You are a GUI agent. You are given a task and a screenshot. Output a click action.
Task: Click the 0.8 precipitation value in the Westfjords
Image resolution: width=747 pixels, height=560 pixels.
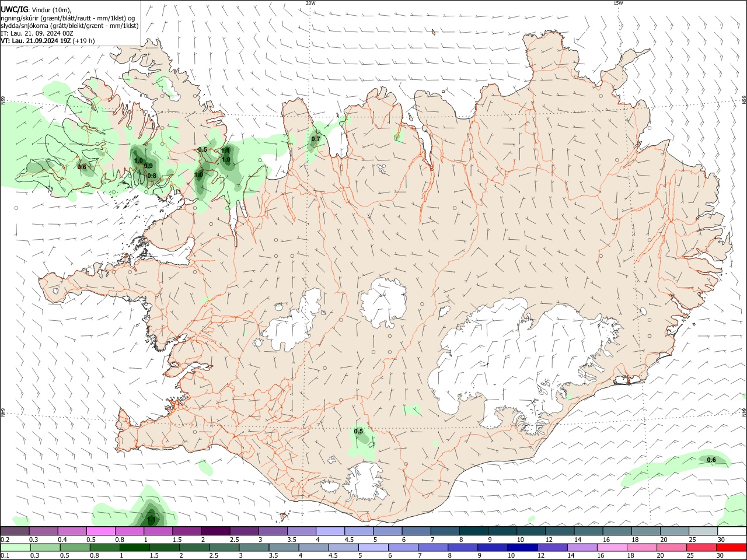(x=151, y=176)
